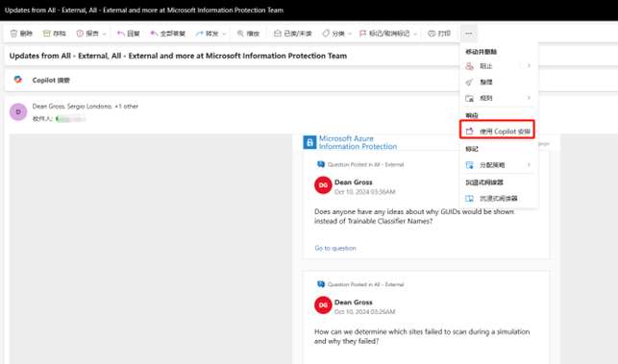The image size is (618, 364).
Task: Click the Print (打印) button label
Action: pos(444,34)
